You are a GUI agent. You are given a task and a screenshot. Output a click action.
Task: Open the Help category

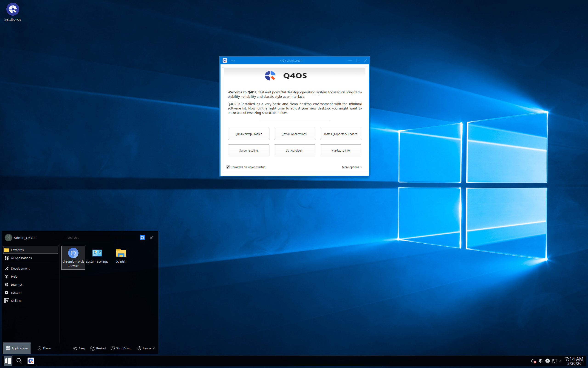point(30,276)
